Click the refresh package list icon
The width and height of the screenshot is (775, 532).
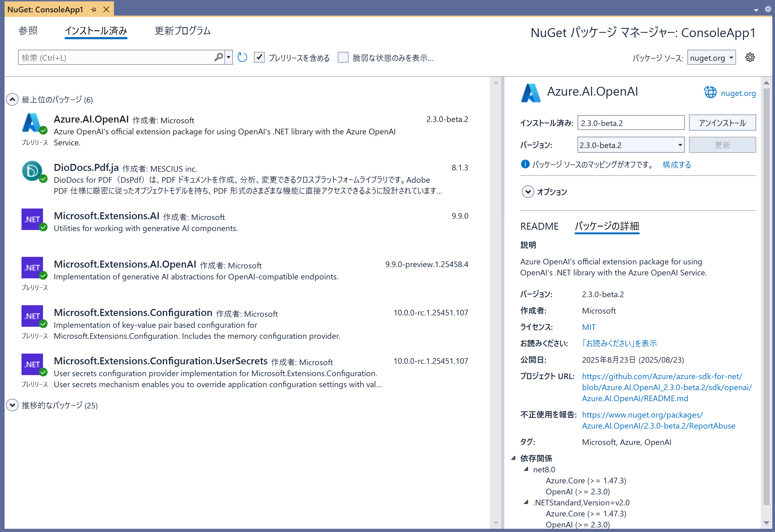tap(242, 57)
